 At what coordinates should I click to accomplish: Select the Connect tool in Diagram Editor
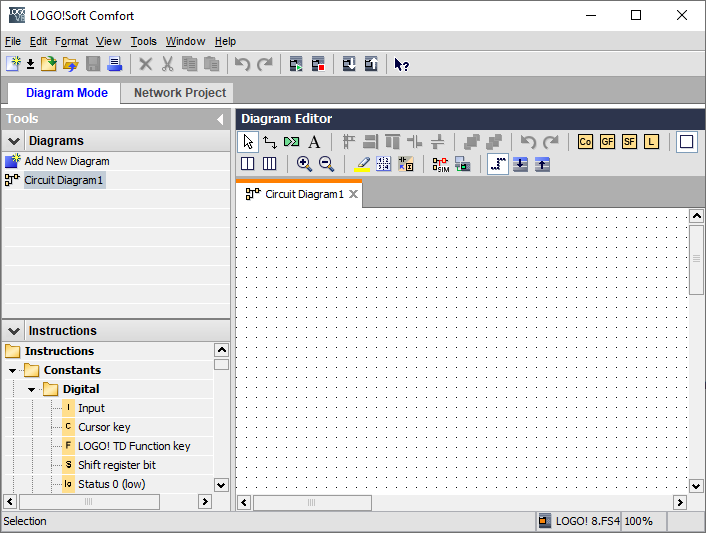pyautogui.click(x=270, y=142)
